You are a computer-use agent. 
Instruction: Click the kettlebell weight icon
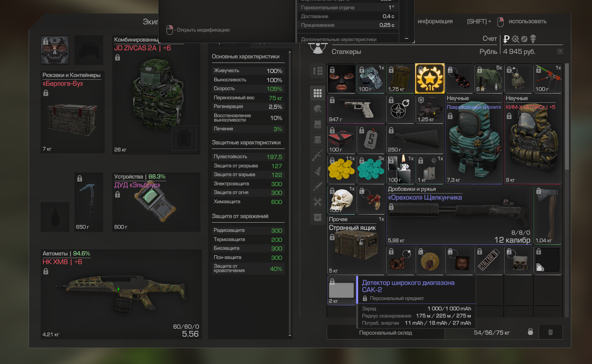(x=530, y=332)
